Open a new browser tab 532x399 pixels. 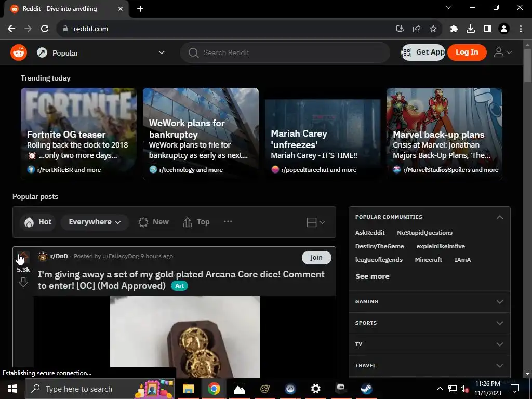pos(140,9)
